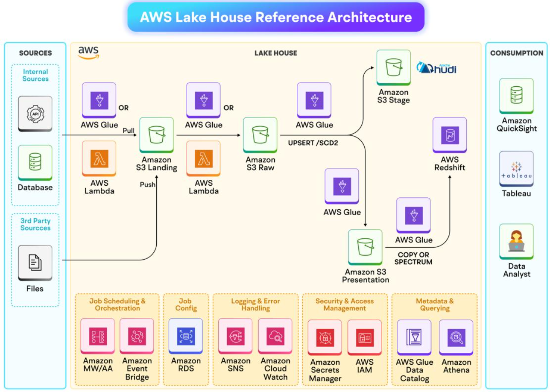Screen dimensions: 550x392
Task: Click the "AWS Lake House Reference Architecture" title
Action: click(x=276, y=17)
